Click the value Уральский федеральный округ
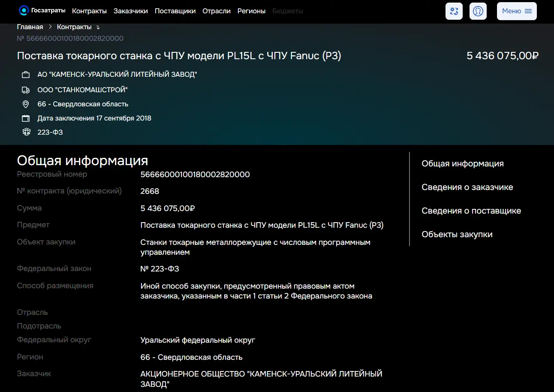Viewport: 554px width, 392px height. [198, 340]
